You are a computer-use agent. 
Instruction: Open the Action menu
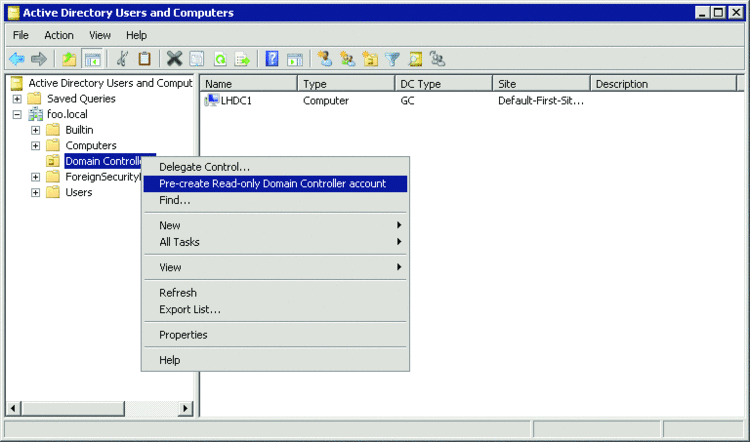(59, 35)
